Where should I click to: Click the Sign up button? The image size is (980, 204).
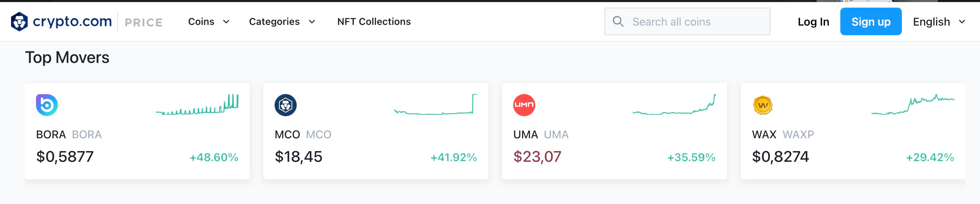pos(871,22)
